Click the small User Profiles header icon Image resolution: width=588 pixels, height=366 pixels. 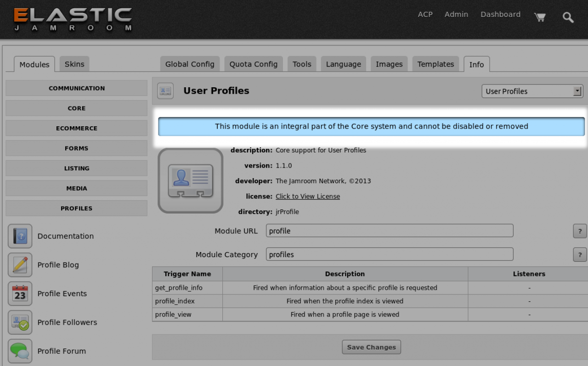(165, 91)
